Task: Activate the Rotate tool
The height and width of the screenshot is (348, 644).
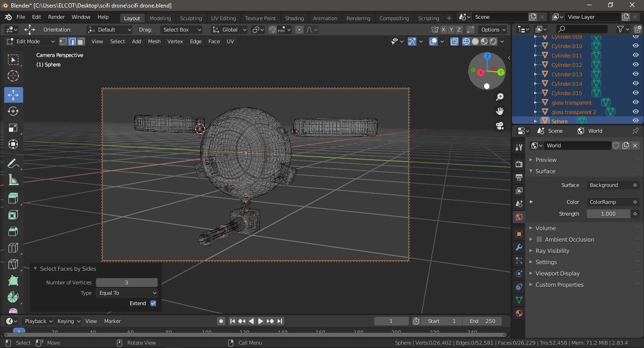Action: click(x=13, y=111)
